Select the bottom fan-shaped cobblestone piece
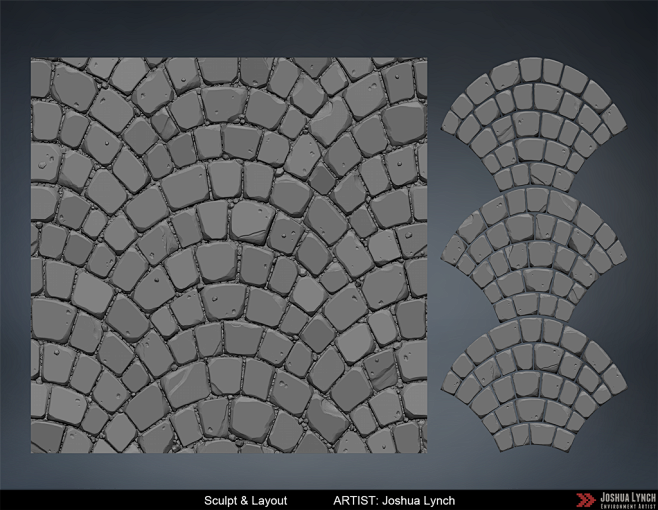The height and width of the screenshot is (510, 658). 534,385
